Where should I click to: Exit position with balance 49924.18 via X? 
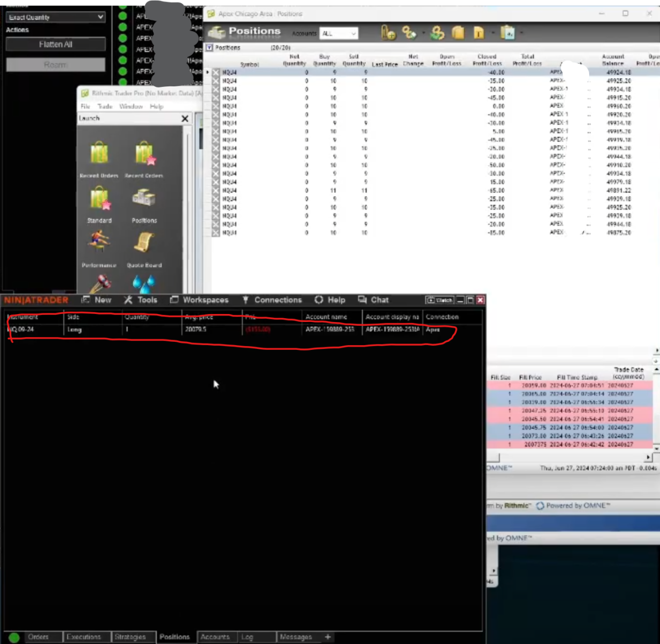click(216, 72)
